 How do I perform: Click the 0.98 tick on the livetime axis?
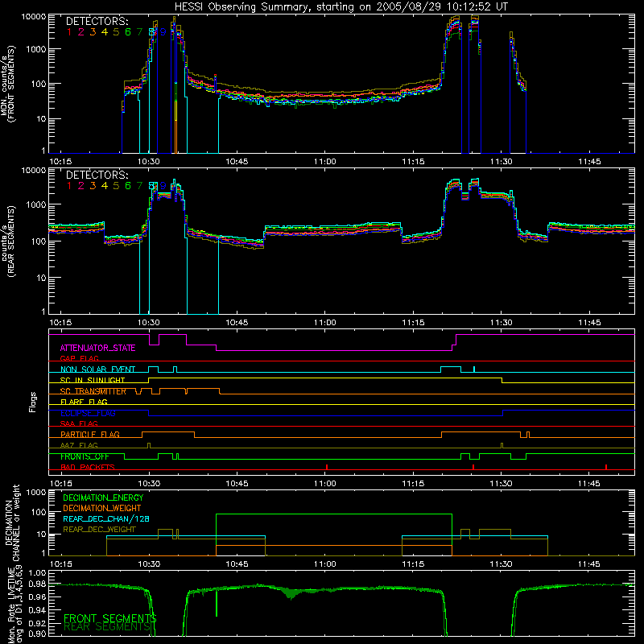(x=37, y=584)
